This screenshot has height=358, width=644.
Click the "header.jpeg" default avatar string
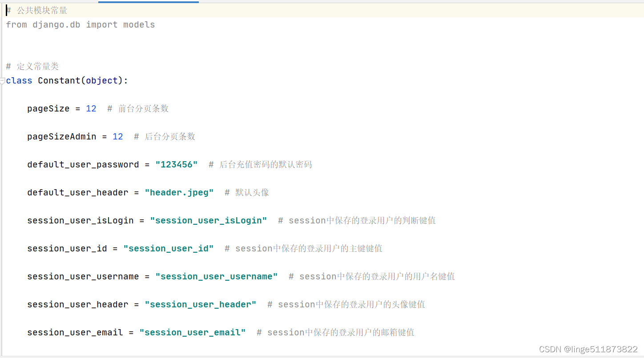coord(179,192)
